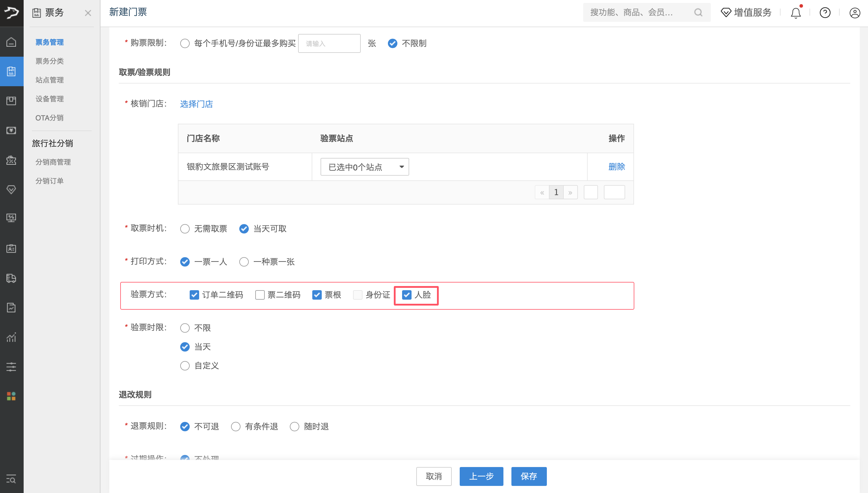This screenshot has height=493, width=868.
Task: Check the 票二维码 checkbox
Action: [x=260, y=295]
